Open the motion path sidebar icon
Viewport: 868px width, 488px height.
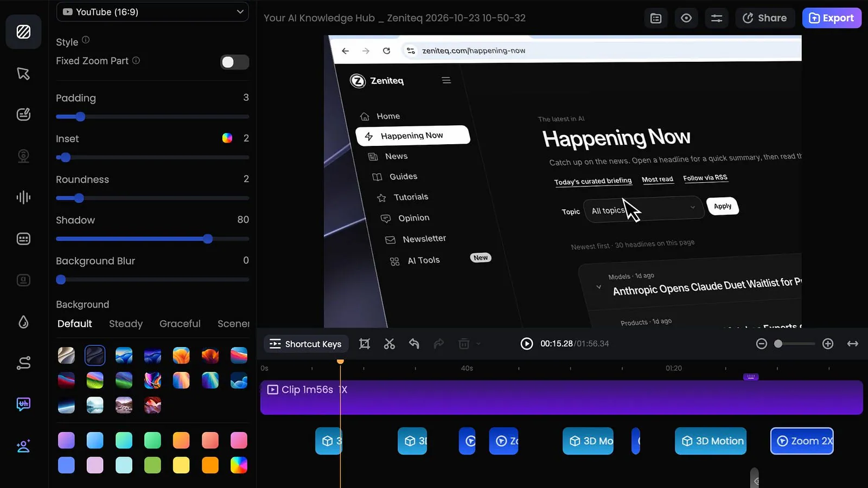coord(23,363)
